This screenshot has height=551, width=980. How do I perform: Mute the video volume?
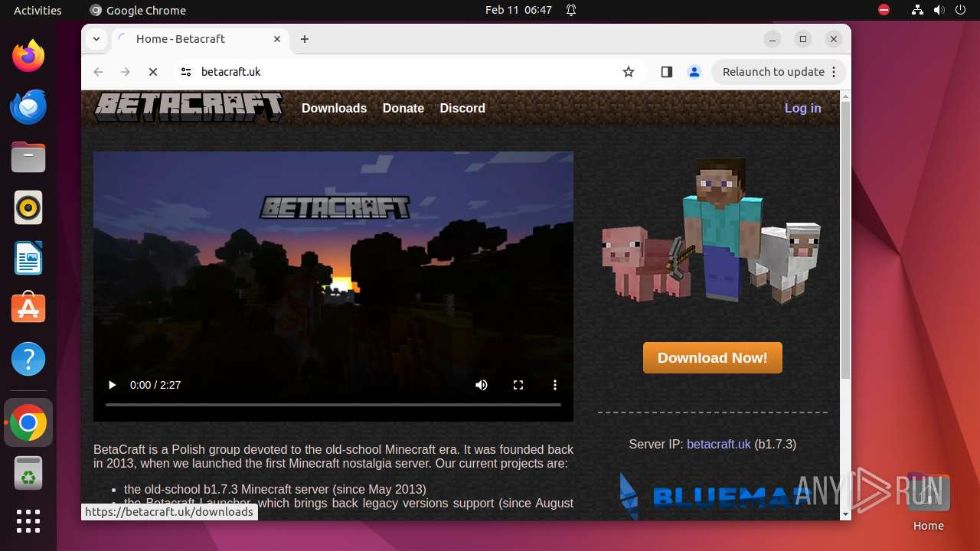pos(482,385)
